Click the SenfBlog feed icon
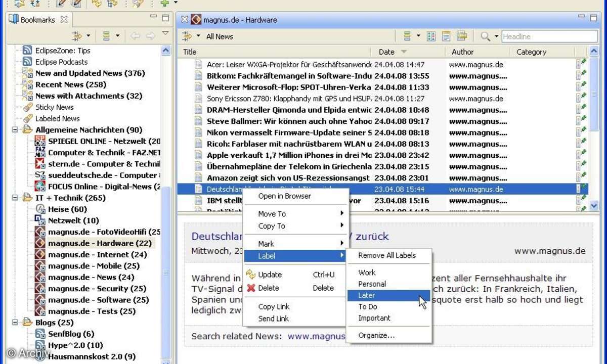The width and height of the screenshot is (607, 364). pyautogui.click(x=40, y=334)
